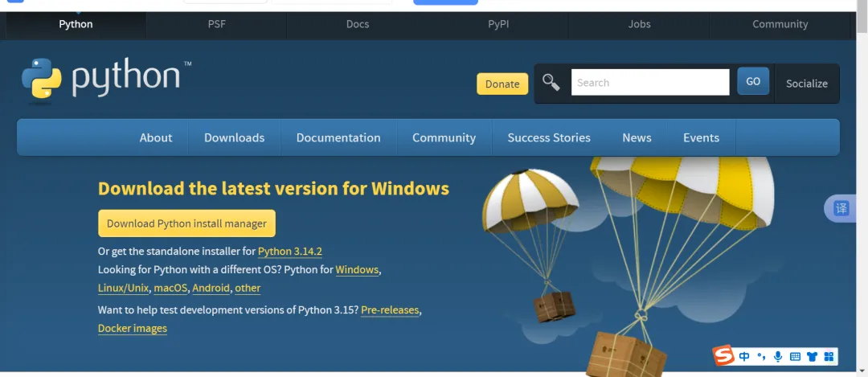The width and height of the screenshot is (868, 377).
Task: Open the Python 3.14.2 standalone installer link
Action: (x=290, y=252)
